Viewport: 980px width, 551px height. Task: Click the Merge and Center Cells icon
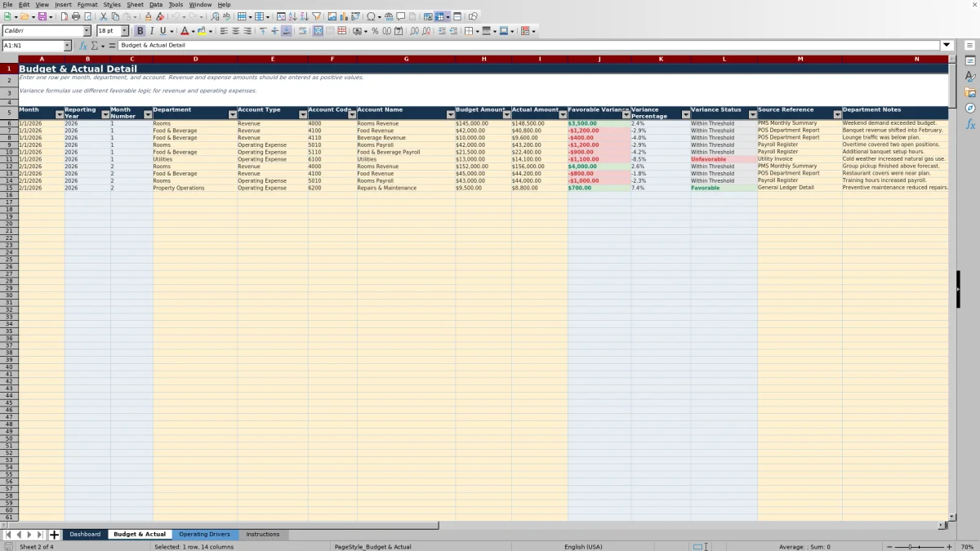pos(318,31)
